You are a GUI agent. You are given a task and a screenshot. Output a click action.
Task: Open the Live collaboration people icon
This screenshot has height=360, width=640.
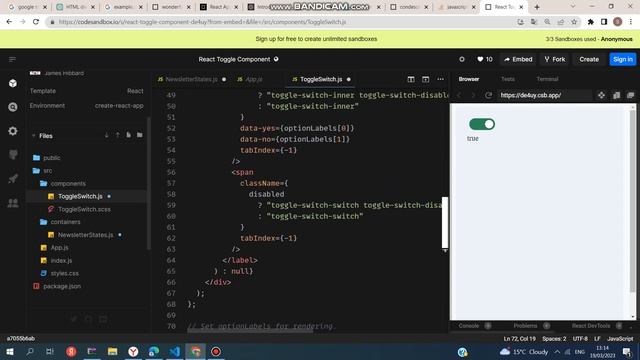tap(13, 202)
